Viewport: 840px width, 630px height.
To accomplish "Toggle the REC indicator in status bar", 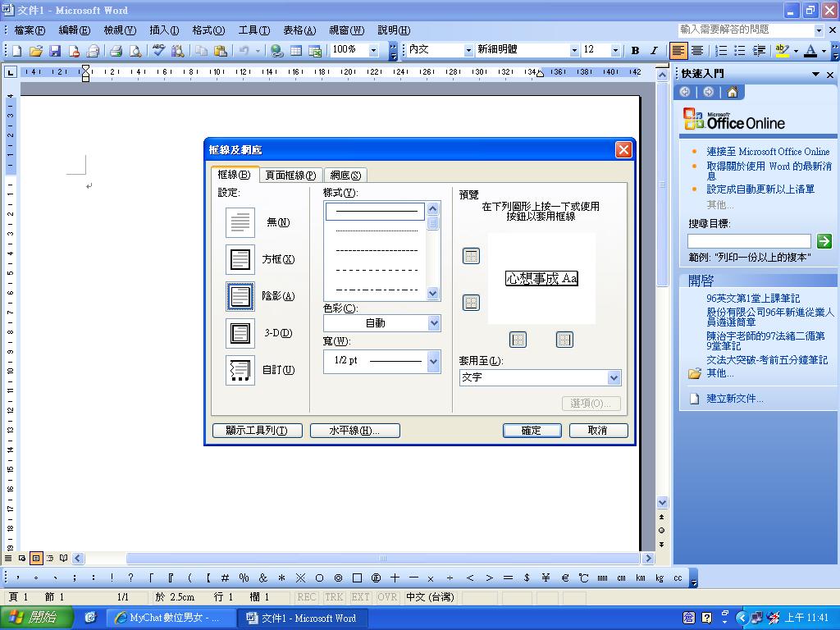I will 307,597.
